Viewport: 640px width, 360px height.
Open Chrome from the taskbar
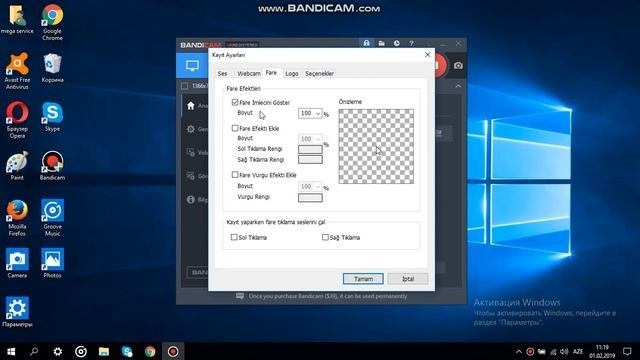click(x=150, y=351)
